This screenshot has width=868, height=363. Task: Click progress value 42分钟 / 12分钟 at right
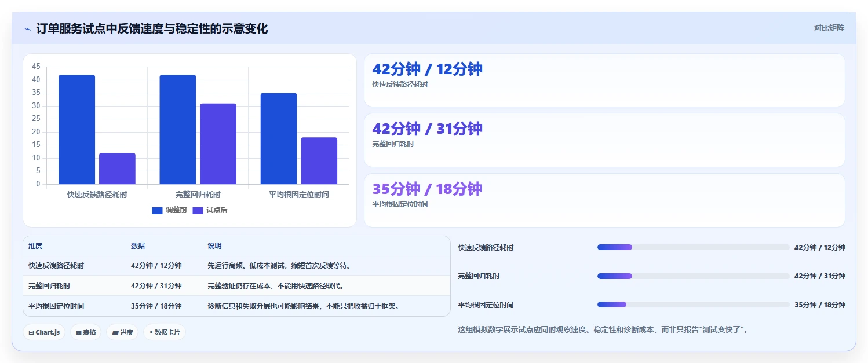coord(820,247)
